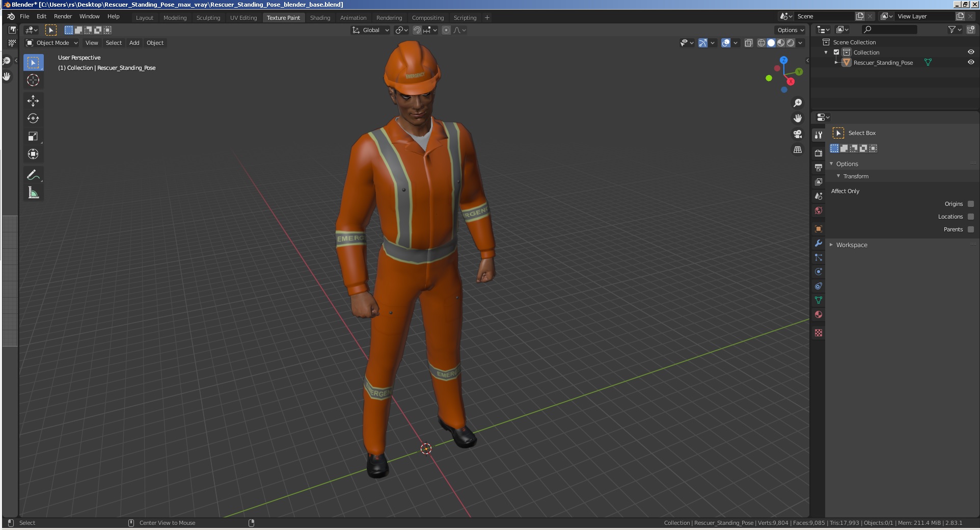Switch to the UV Editing workspace tab
This screenshot has height=530, width=980.
(243, 18)
